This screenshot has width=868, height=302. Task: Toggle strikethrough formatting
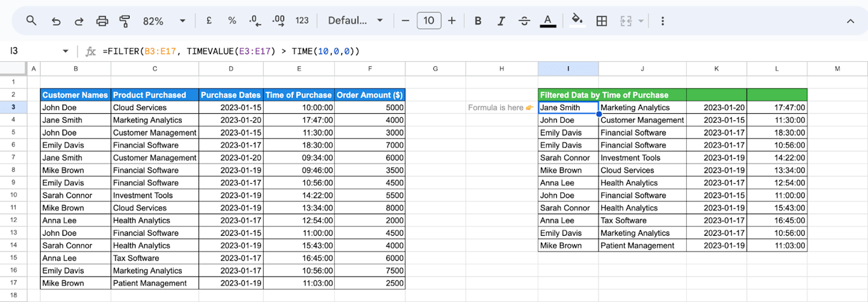tap(524, 21)
